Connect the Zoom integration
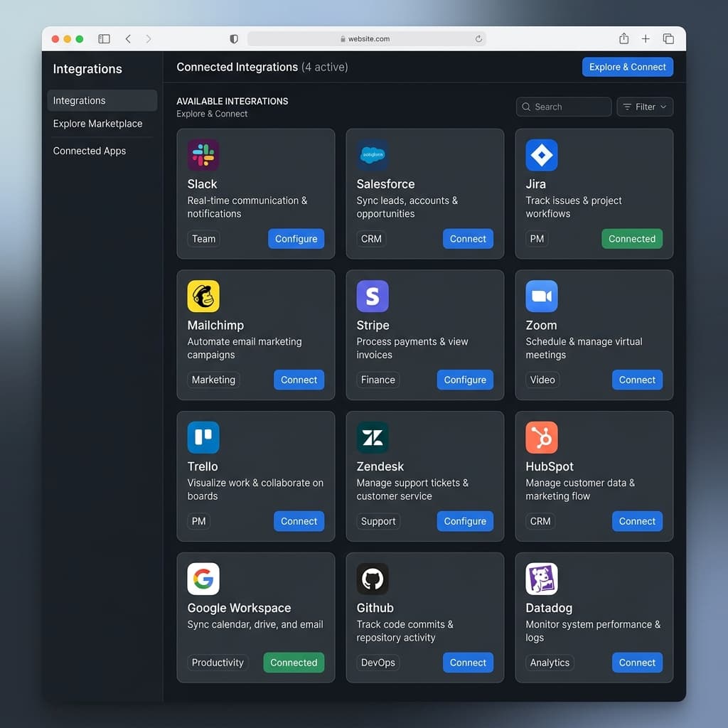The width and height of the screenshot is (728, 728). 637,380
